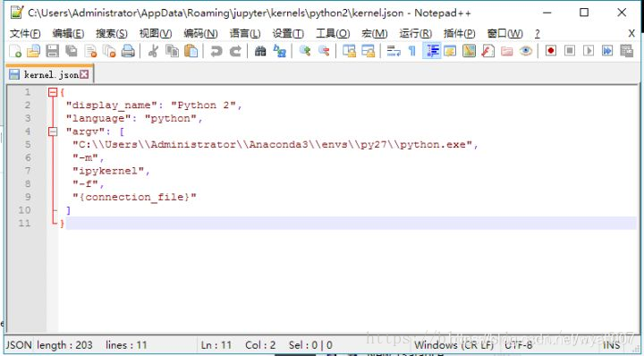Open the ? help menu
The height and width of the screenshot is (356, 644).
pos(538,34)
